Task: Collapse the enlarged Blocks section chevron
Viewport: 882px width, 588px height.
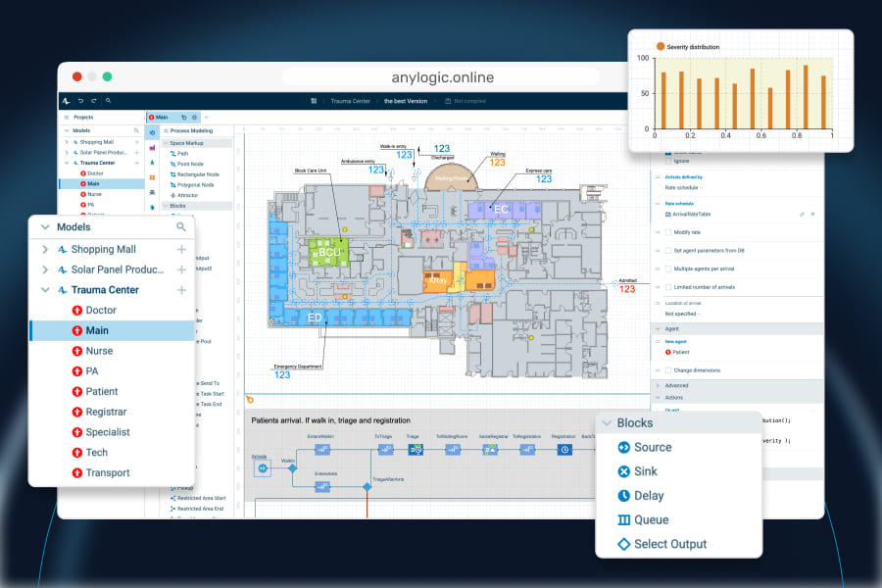Action: click(x=607, y=423)
